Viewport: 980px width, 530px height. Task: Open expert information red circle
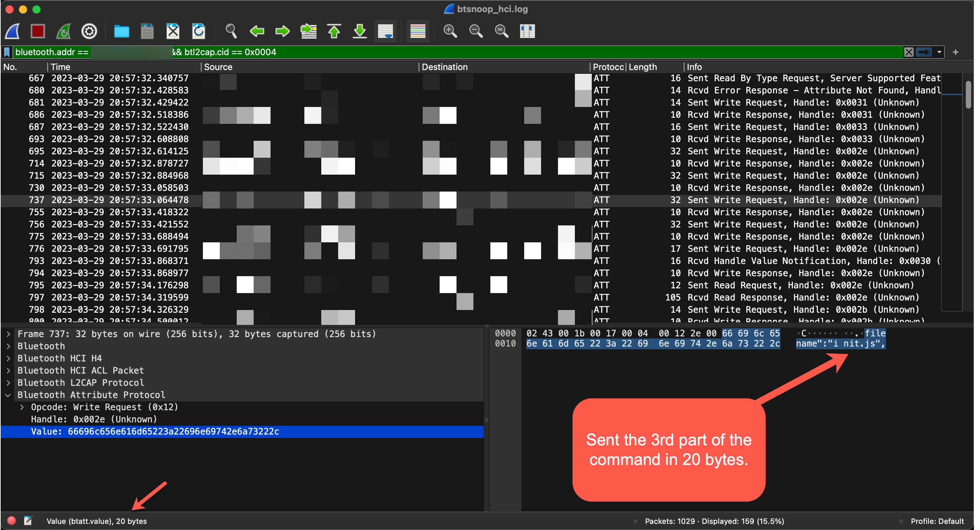tap(11, 521)
